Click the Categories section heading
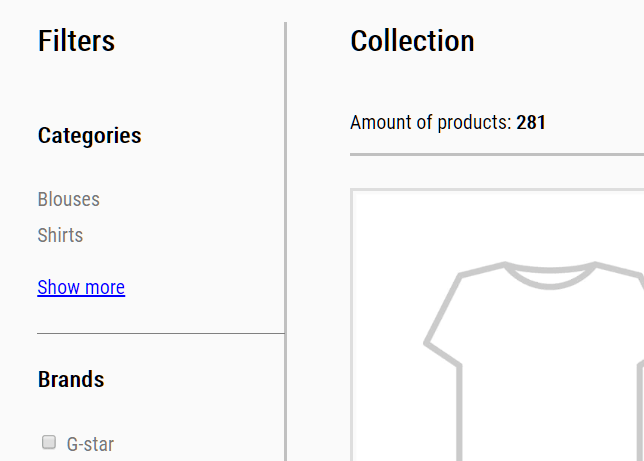Viewport: 644px width, 461px height. pos(90,136)
